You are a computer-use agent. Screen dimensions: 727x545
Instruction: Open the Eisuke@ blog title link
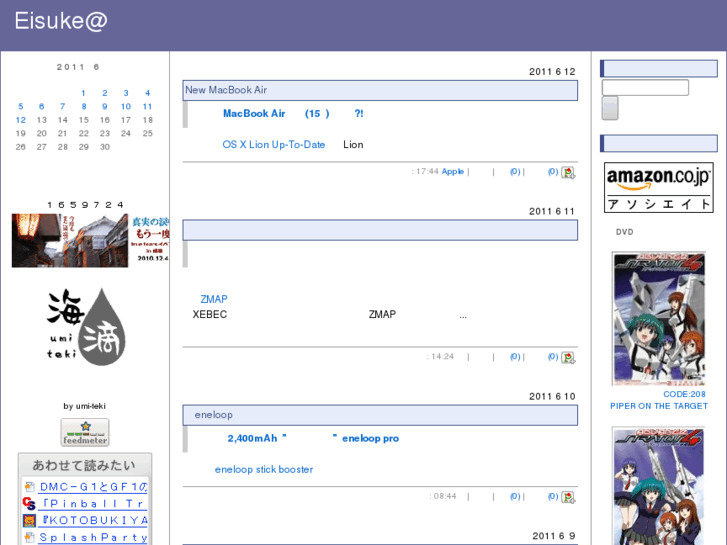click(x=61, y=21)
